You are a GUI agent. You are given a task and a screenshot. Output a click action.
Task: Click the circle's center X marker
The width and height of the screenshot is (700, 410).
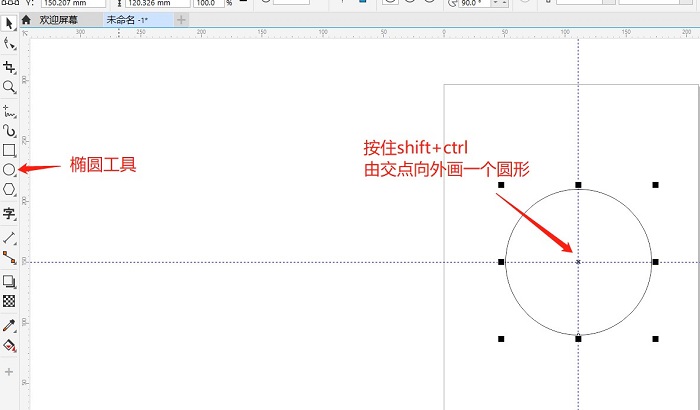pos(578,262)
